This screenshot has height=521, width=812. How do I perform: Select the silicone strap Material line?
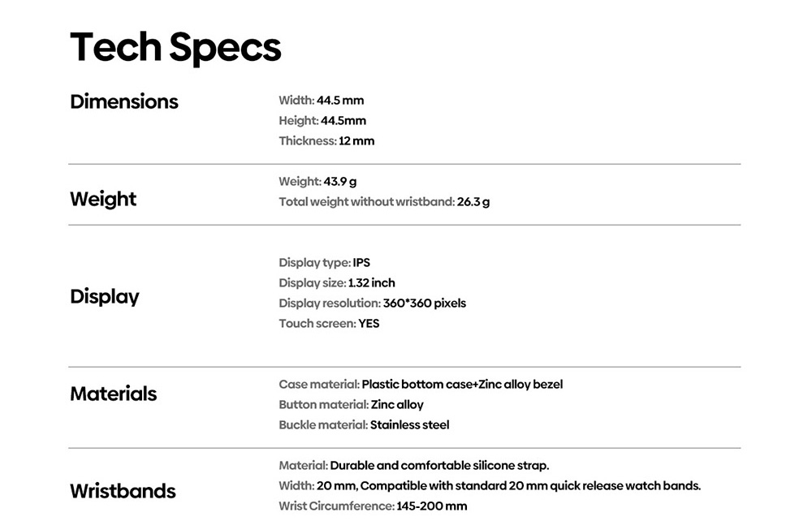pos(414,466)
